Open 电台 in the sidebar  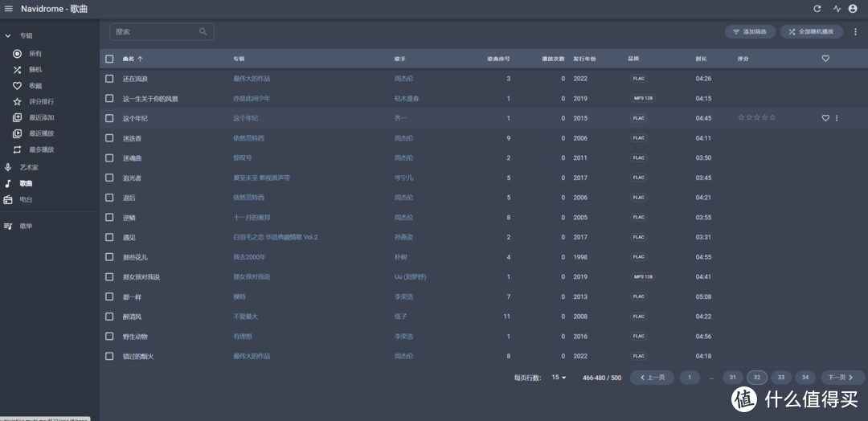[27, 199]
